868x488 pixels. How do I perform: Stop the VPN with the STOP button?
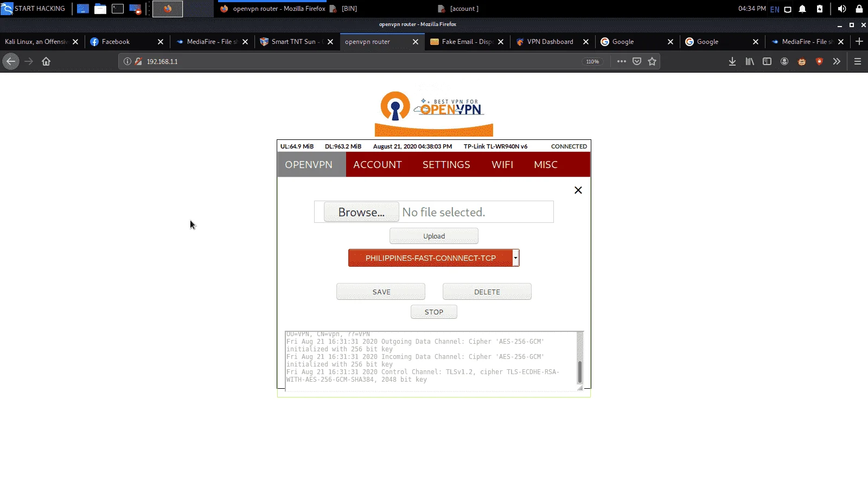tap(434, 312)
